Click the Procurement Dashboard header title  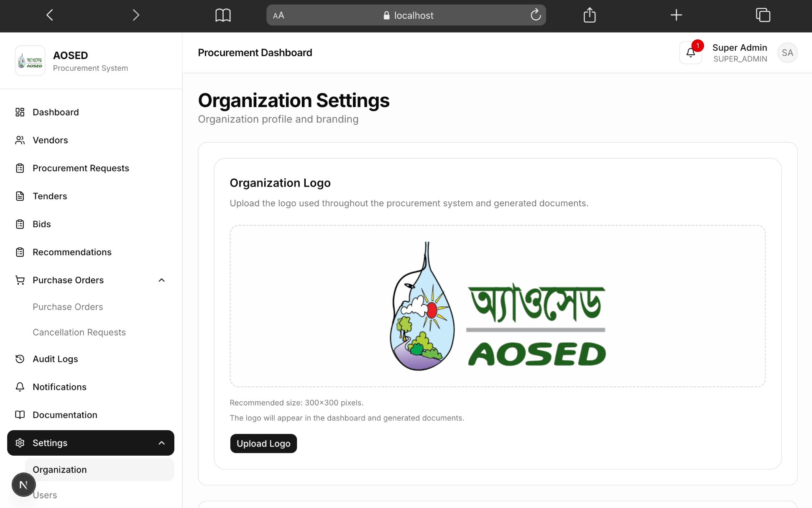pyautogui.click(x=255, y=53)
